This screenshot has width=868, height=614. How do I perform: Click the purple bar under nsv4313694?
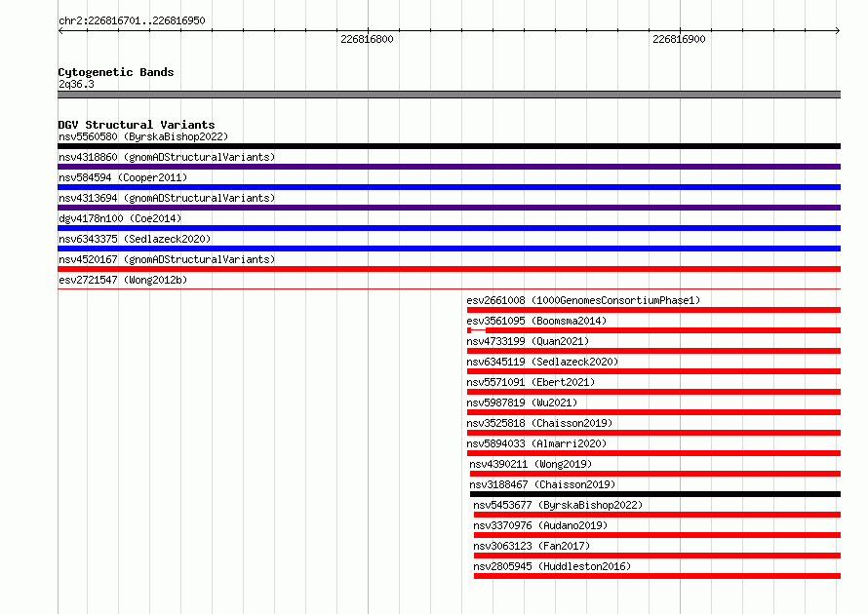click(449, 208)
